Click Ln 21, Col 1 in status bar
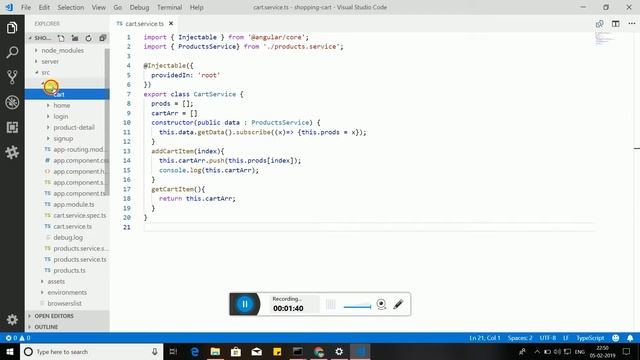Image resolution: width=640 pixels, height=360 pixels. coord(484,338)
